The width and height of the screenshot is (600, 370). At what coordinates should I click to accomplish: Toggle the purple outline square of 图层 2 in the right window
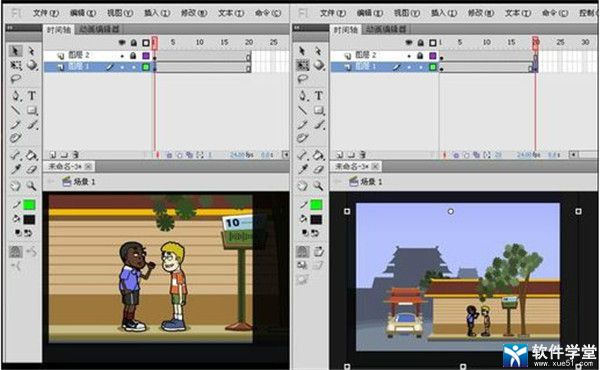pyautogui.click(x=432, y=56)
